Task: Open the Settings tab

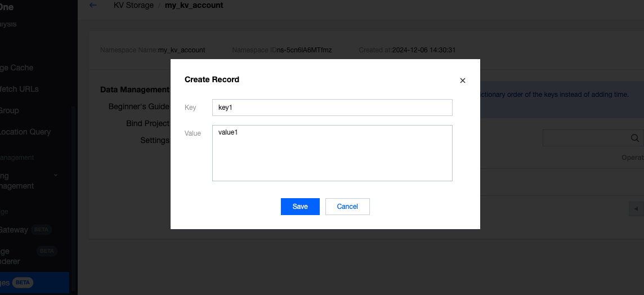Action: coord(155,140)
